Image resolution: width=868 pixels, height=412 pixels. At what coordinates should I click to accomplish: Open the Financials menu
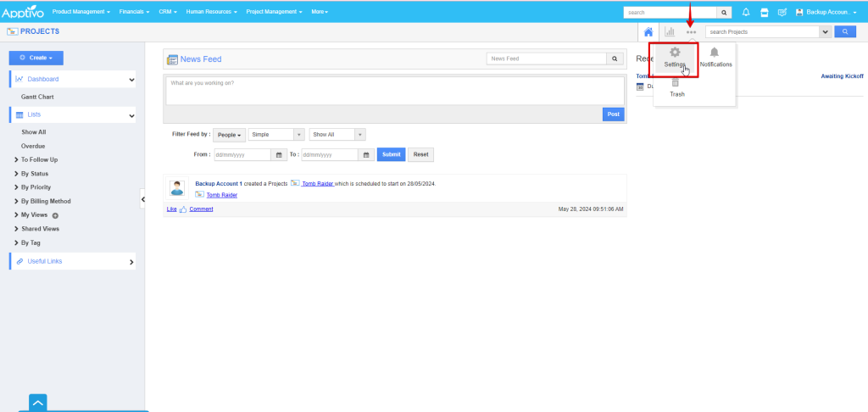click(135, 13)
